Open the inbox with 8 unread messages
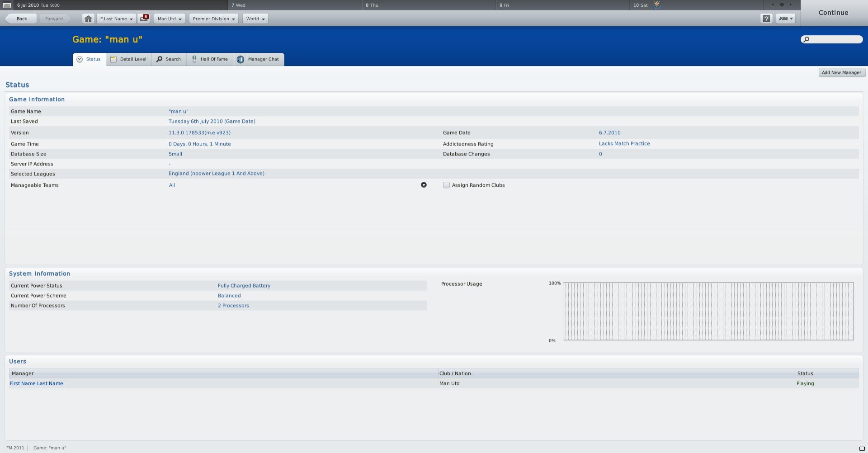 [x=144, y=19]
